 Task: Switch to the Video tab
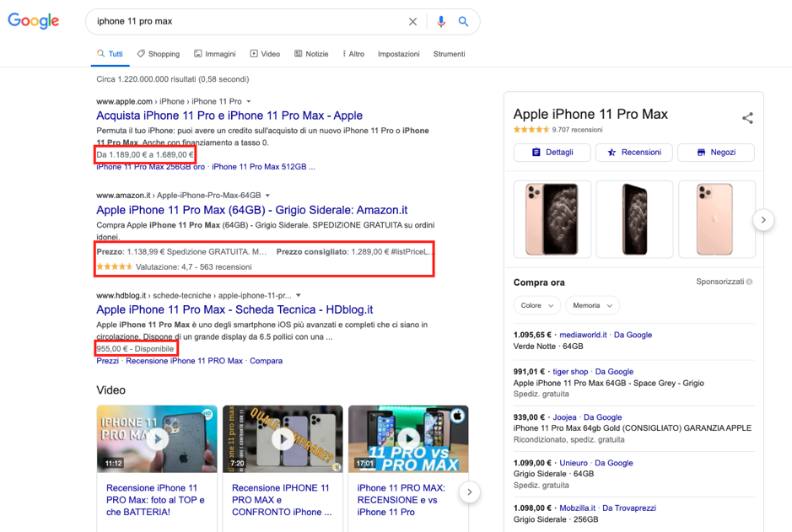tap(265, 53)
